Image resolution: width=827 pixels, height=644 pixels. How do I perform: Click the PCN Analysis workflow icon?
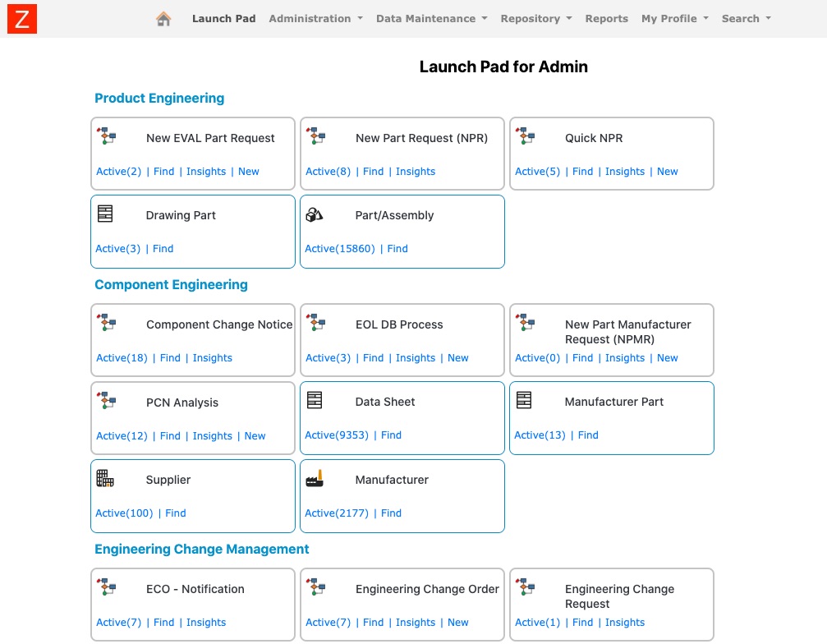(107, 400)
